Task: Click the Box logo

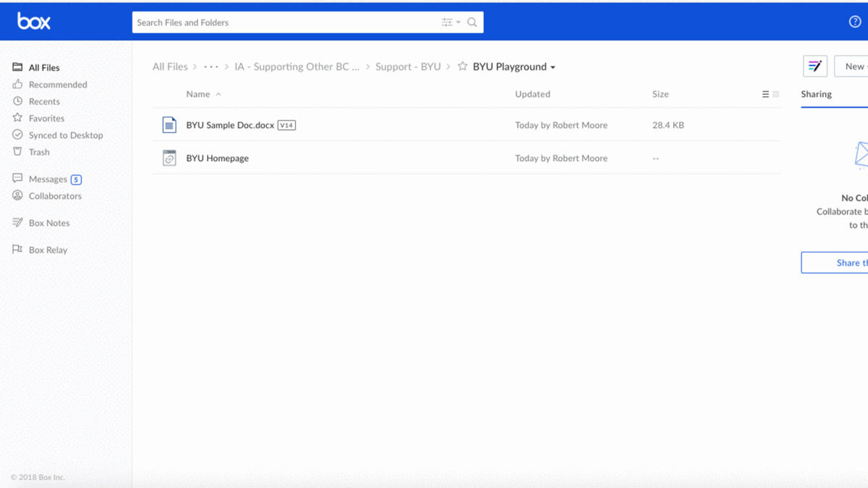Action: point(34,22)
